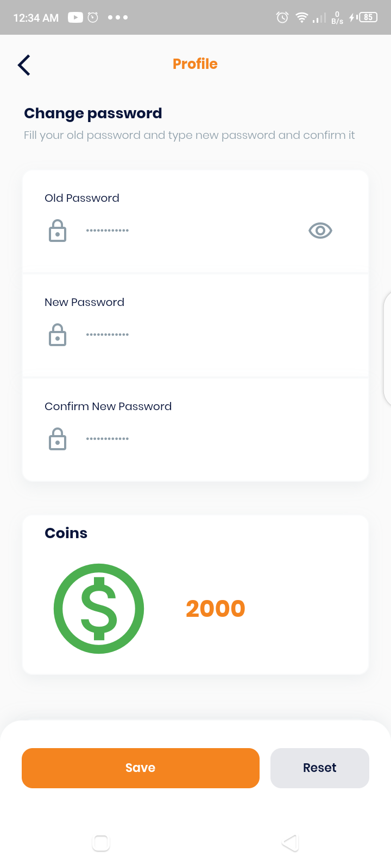Image resolution: width=391 pixels, height=868 pixels.
Task: Tap the three-dot notification overflow in status bar
Action: coord(118,17)
